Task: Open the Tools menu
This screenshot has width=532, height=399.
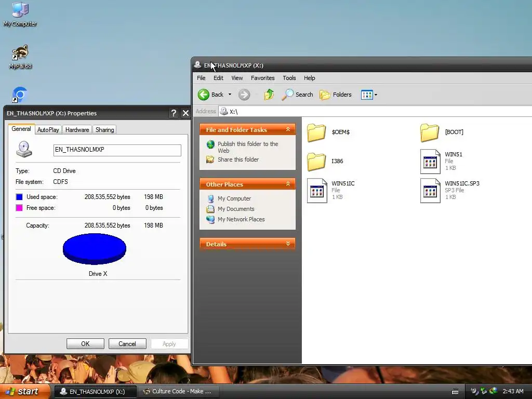Action: (289, 78)
